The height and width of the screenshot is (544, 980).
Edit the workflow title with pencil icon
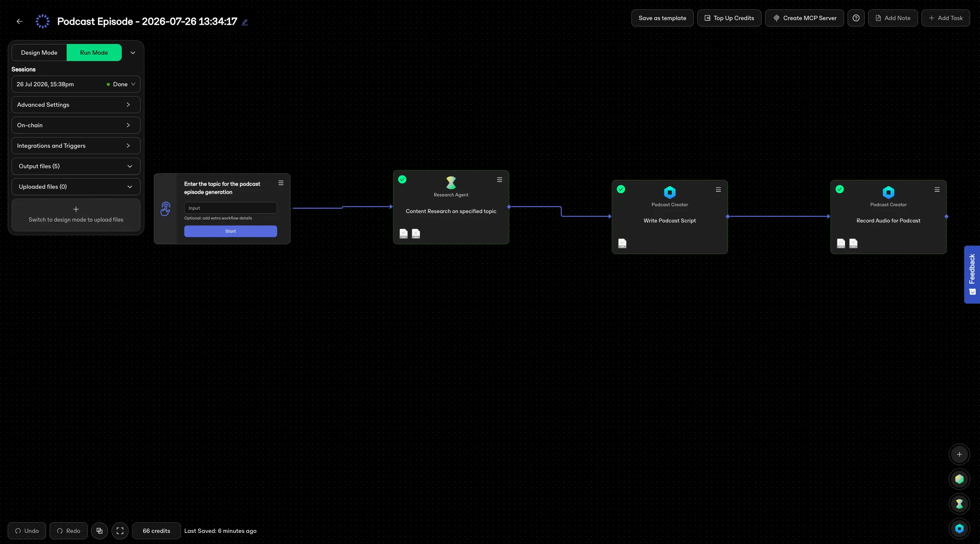point(245,22)
